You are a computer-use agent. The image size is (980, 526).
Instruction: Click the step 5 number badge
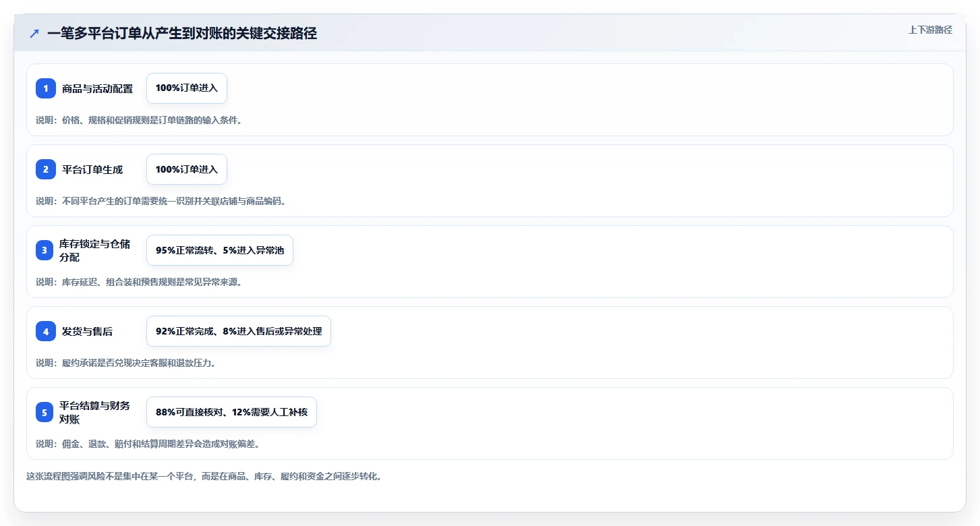tap(46, 412)
